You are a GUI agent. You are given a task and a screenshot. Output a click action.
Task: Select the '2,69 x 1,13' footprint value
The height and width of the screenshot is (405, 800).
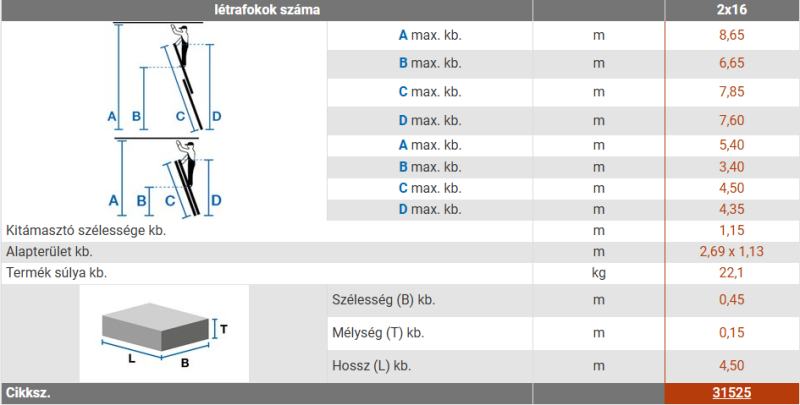pyautogui.click(x=731, y=251)
